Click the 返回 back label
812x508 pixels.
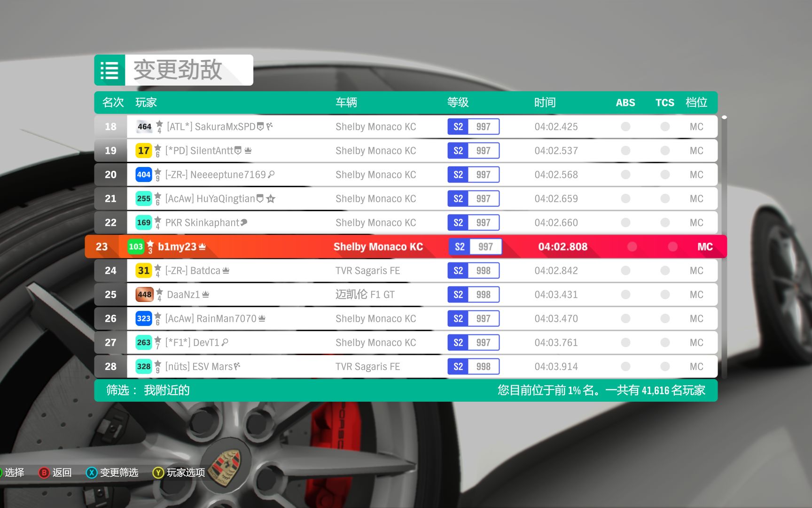tap(62, 473)
